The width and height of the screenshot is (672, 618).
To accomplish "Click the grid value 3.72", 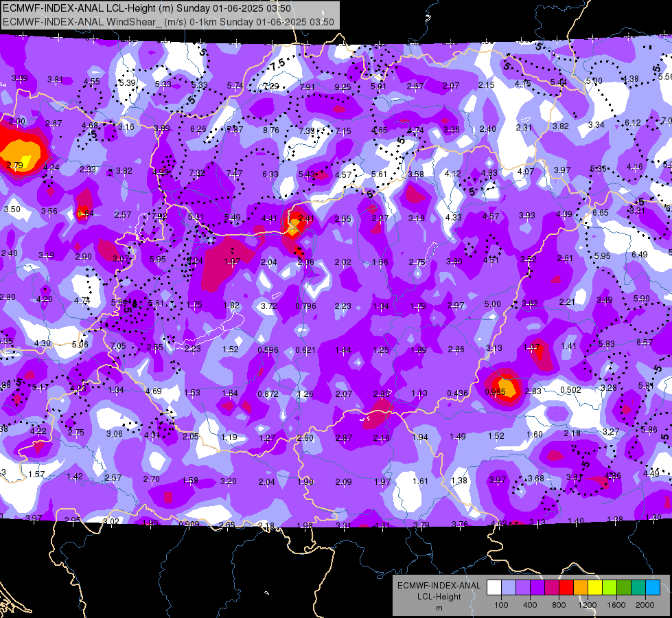I will [x=268, y=306].
